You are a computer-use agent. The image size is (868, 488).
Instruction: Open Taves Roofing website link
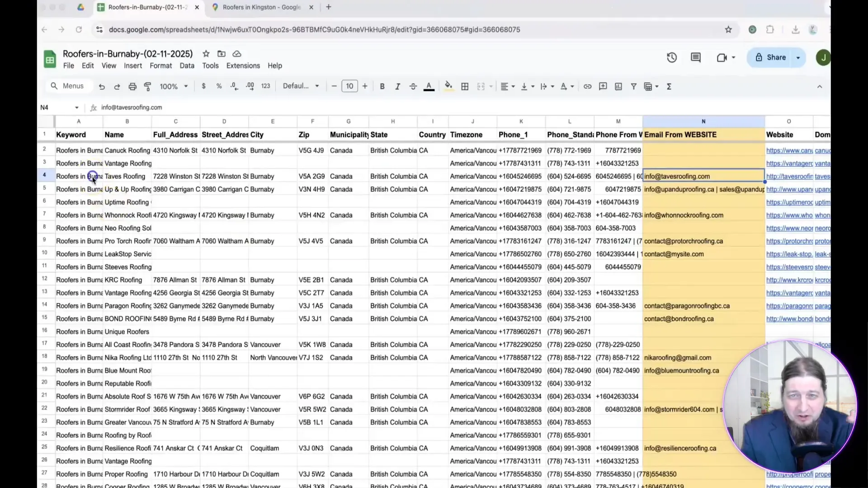[789, 176]
